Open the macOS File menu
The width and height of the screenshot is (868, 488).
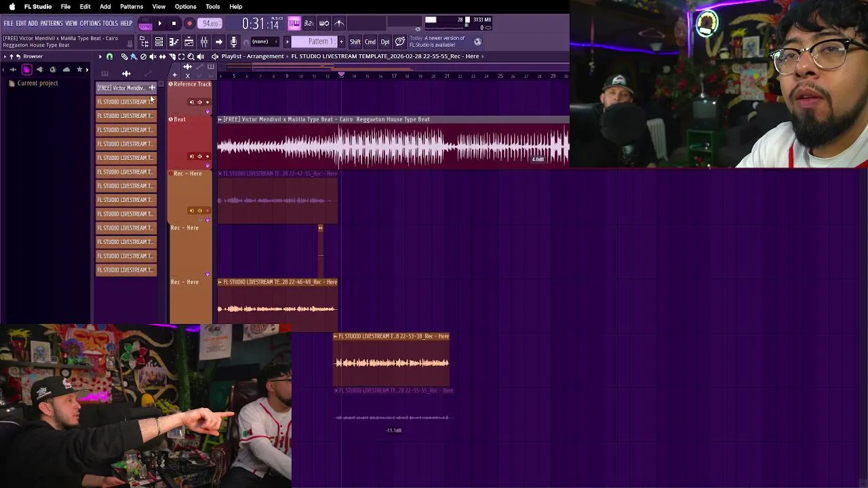[x=66, y=6]
